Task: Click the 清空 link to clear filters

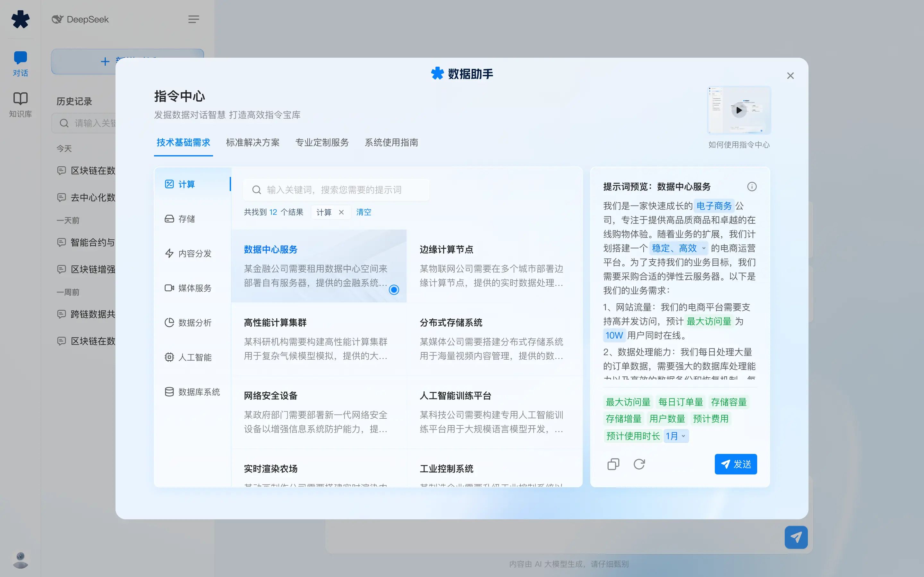Action: pyautogui.click(x=364, y=212)
